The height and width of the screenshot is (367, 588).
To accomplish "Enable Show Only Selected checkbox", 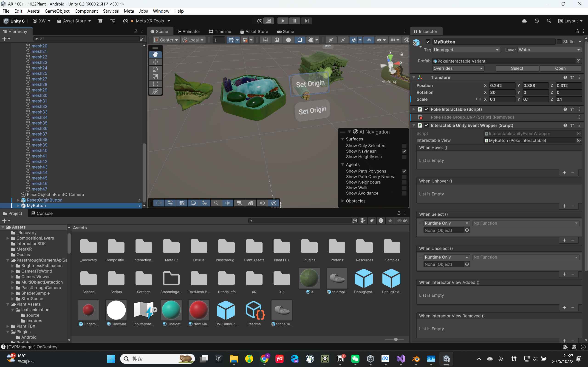I will (x=404, y=146).
